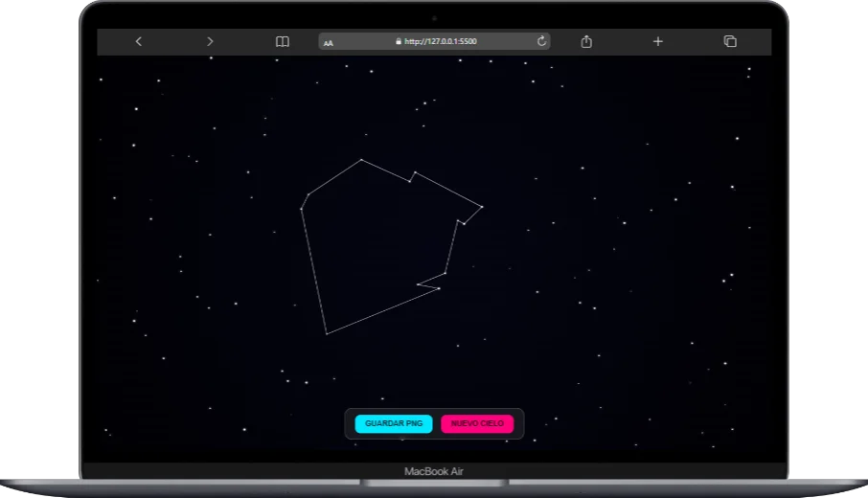Click the padlock icon in address bar

click(398, 41)
